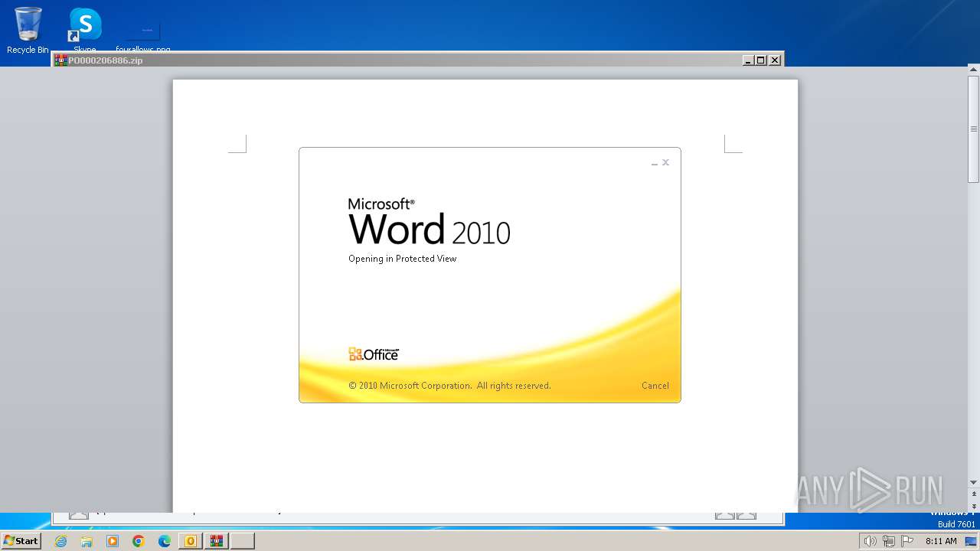Launch Internet Explorer from taskbar
Image resolution: width=980 pixels, height=551 pixels.
pos(60,541)
